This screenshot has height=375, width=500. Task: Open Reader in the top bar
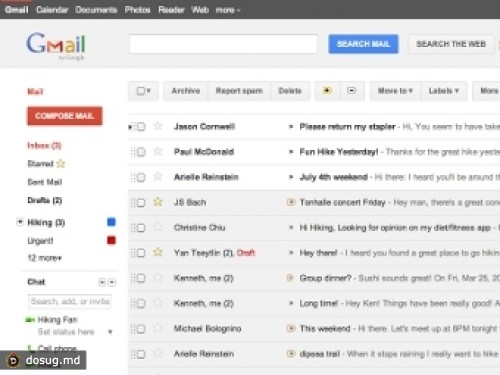click(x=171, y=10)
